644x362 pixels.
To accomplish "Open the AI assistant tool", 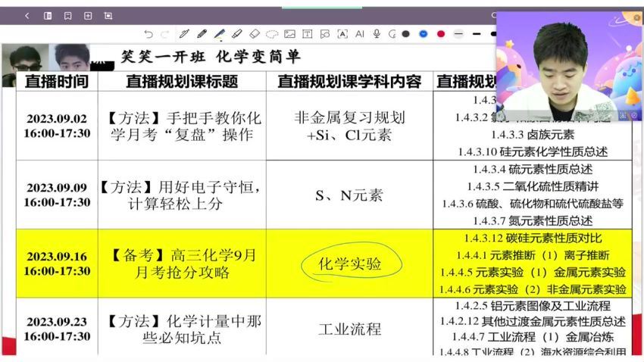I will [360, 34].
